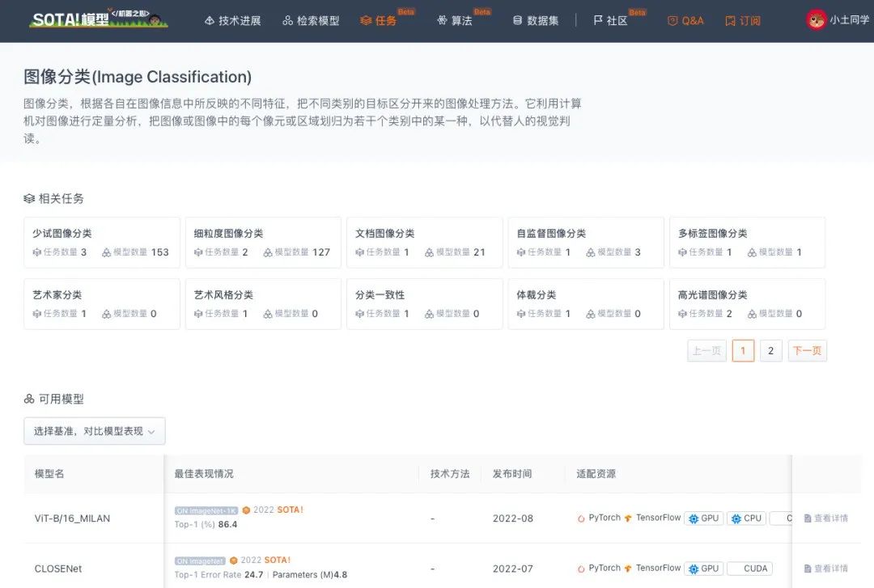Open the 高光谱图像分类 task card
This screenshot has width=874, height=588.
748,304
